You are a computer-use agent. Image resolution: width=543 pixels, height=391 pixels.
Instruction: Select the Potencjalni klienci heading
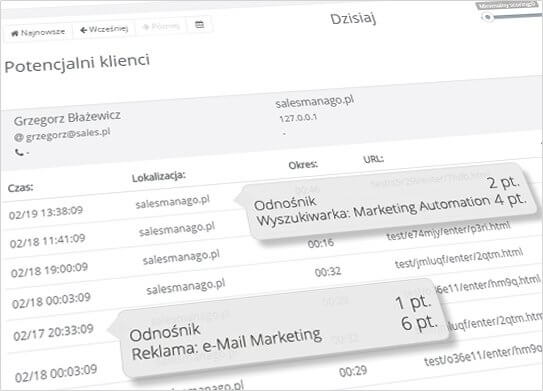pos(77,63)
